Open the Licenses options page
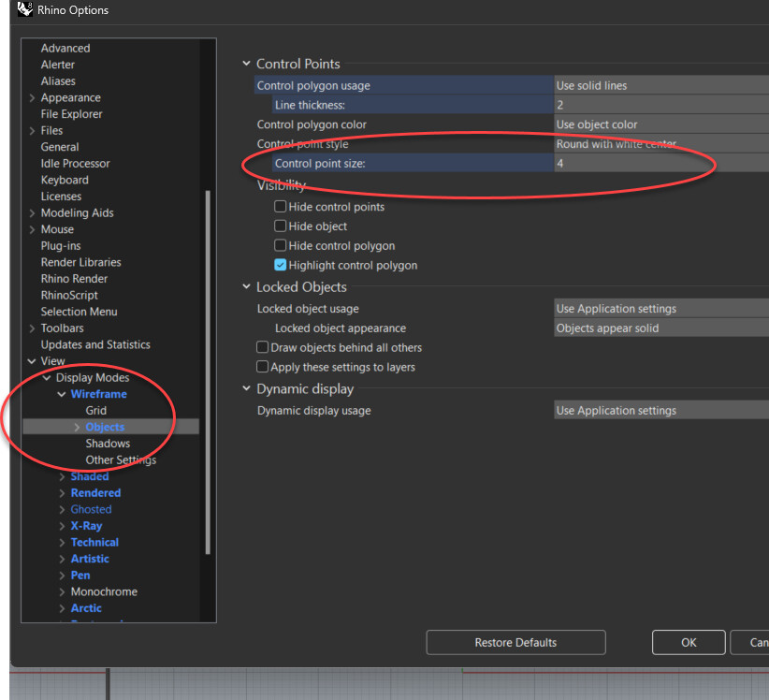Screen dimensions: 769x700 tap(62, 197)
